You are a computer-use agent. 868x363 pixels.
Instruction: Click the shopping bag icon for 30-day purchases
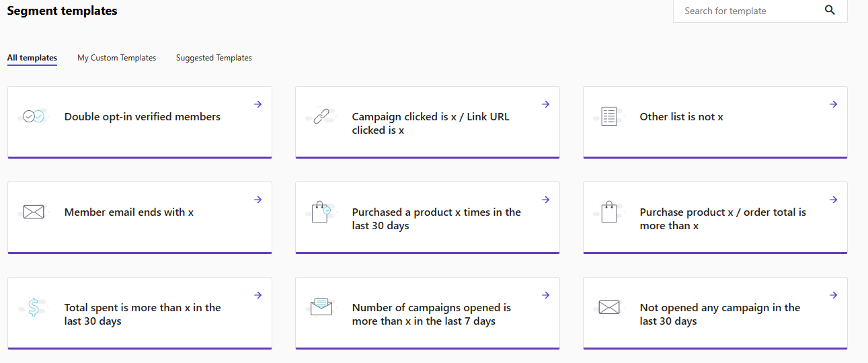point(321,212)
